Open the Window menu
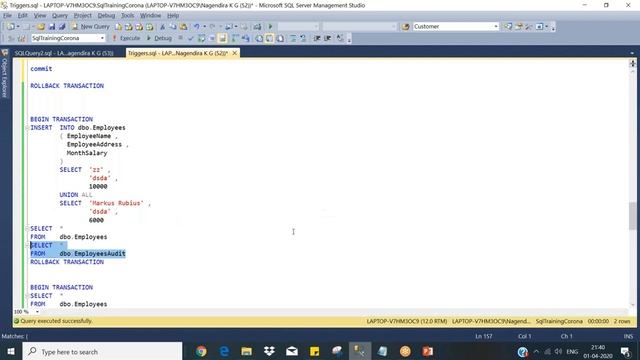The width and height of the screenshot is (640, 360). (151, 16)
